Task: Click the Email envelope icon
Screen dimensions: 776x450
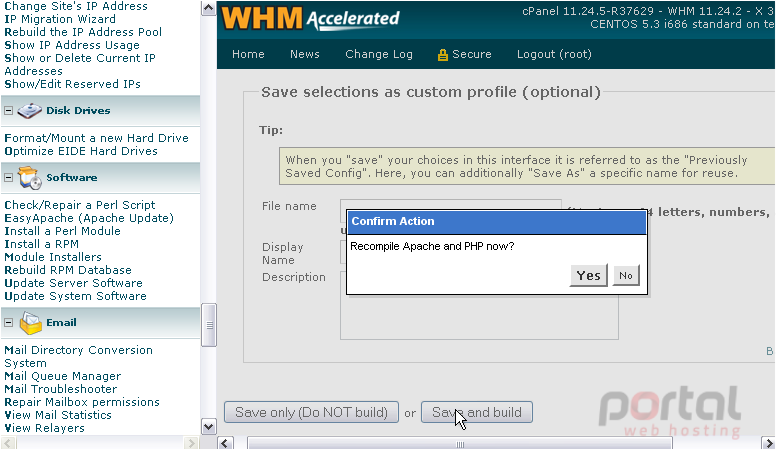Action: pyautogui.click(x=30, y=323)
